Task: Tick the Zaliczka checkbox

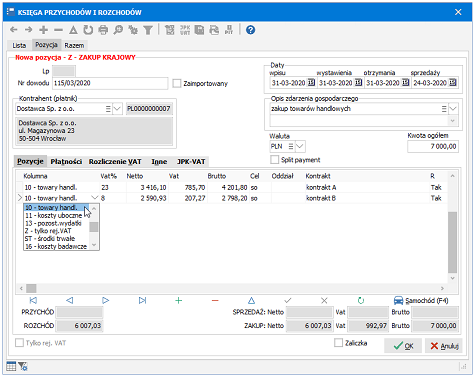Action: pyautogui.click(x=338, y=343)
